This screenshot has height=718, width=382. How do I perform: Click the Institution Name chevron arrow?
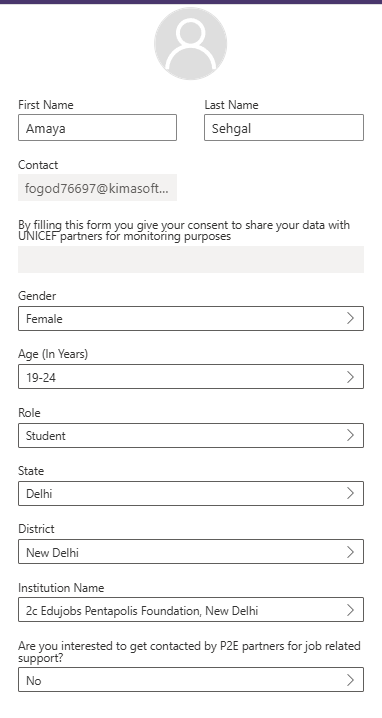coord(350,609)
